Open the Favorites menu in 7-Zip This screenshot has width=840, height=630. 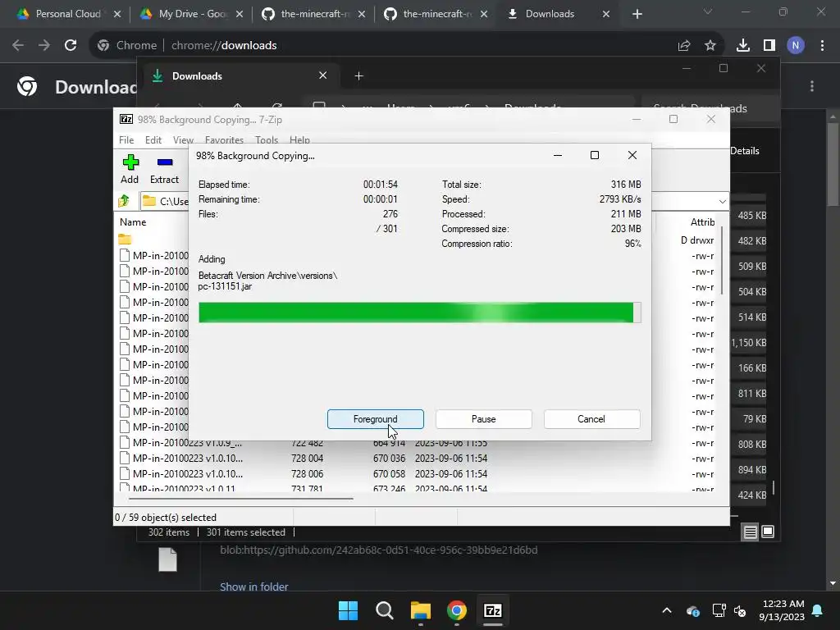224,139
